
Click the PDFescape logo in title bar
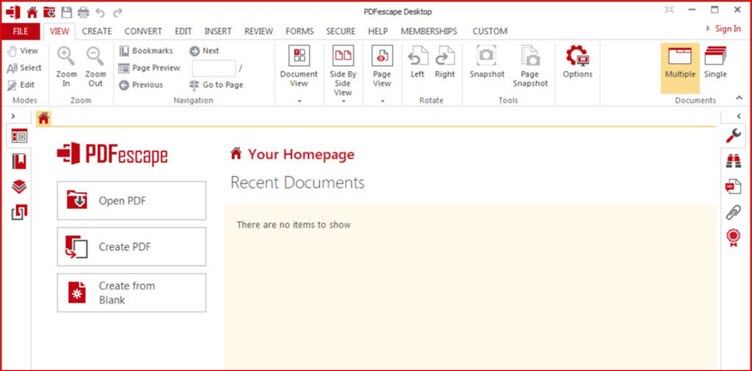point(13,12)
